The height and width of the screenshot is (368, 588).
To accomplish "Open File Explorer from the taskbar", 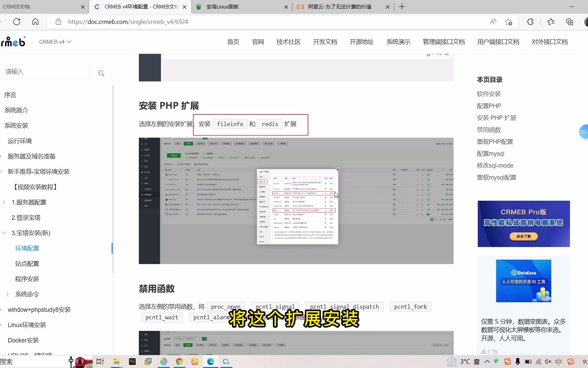I will pos(117,362).
